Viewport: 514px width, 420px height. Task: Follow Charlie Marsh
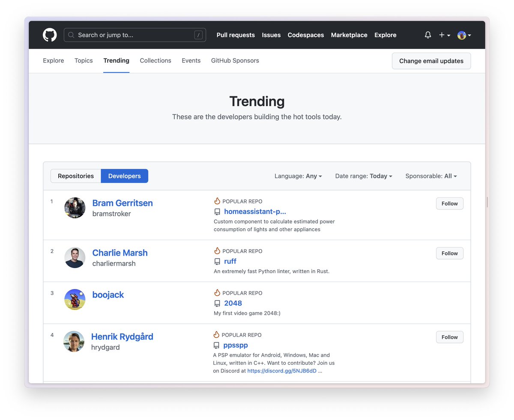450,253
